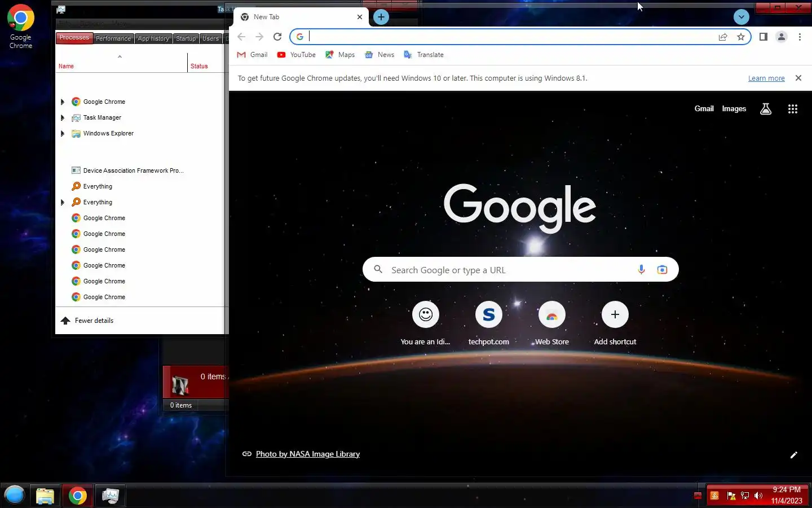Expand the second Everything process
Screen dimensions: 812x508
click(x=63, y=202)
